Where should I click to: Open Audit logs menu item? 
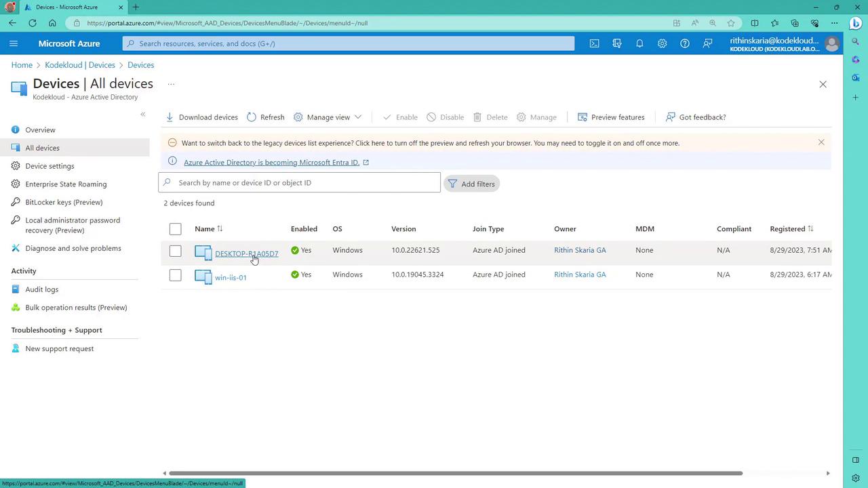(41, 289)
